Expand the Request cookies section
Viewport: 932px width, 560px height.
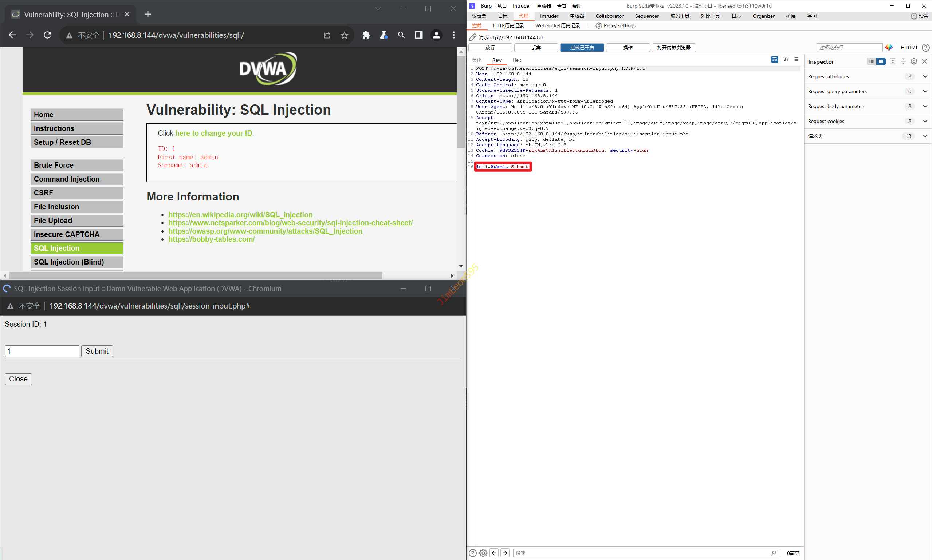coord(925,121)
